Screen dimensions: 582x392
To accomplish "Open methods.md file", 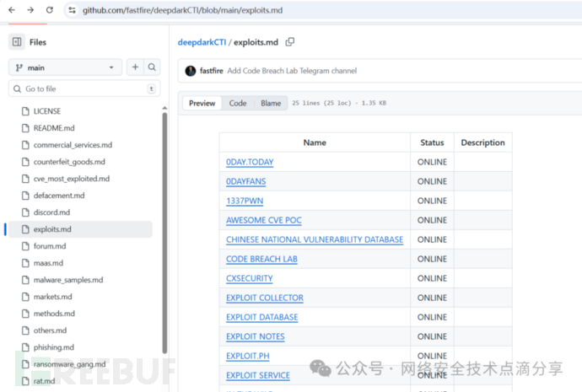I will (54, 314).
